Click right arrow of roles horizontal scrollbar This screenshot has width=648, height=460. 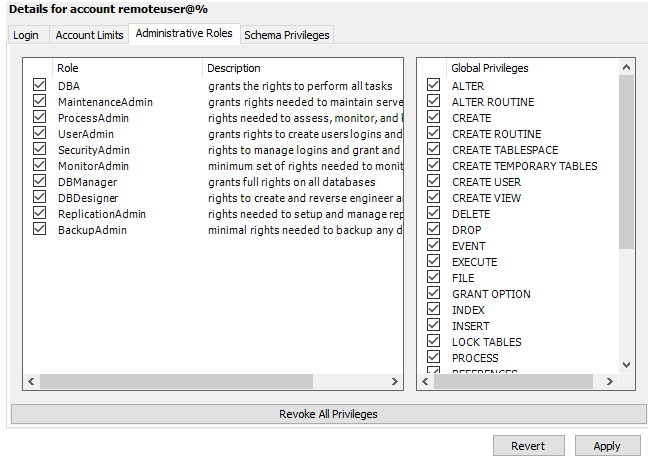click(x=396, y=382)
